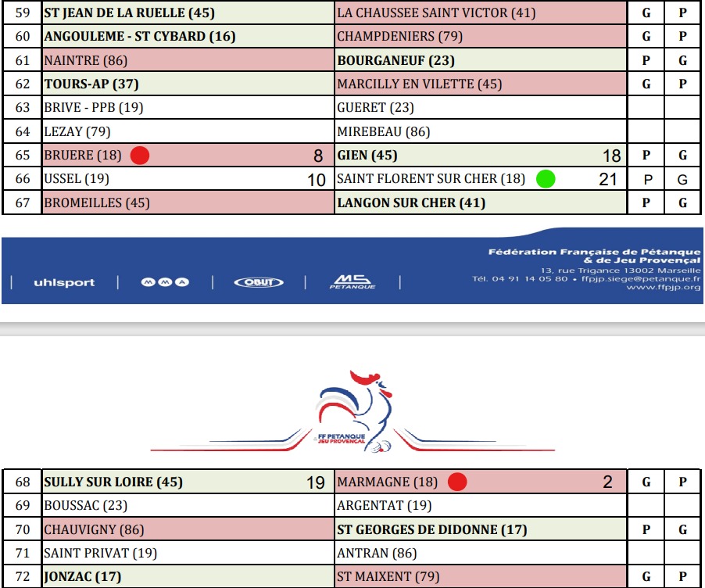Click match number 63
Viewport: 705px width, 588px height.
(x=23, y=108)
